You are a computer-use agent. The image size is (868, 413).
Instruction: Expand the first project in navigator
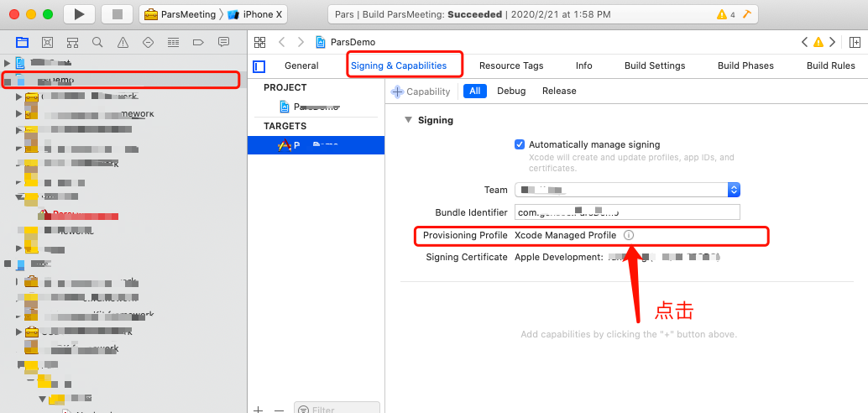[8, 63]
